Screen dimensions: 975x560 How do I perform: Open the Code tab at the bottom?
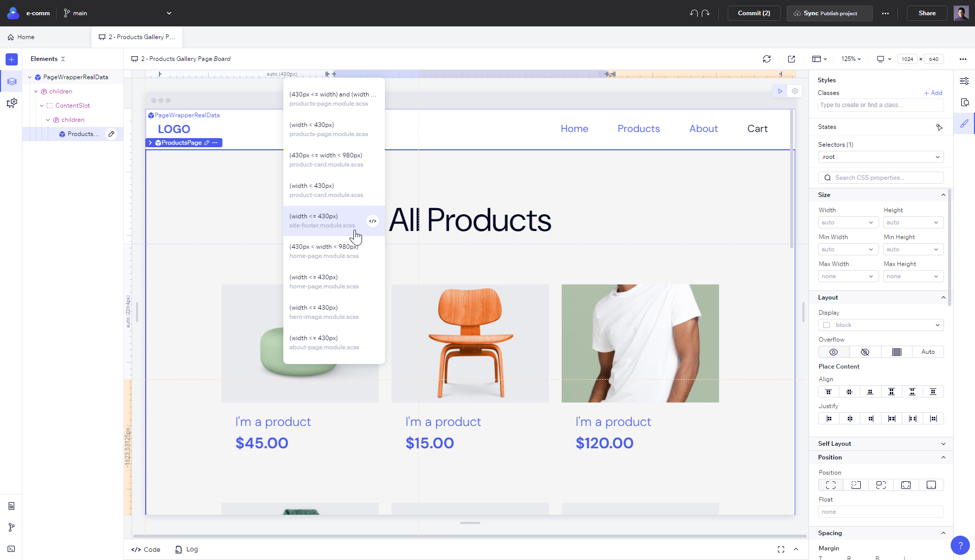pos(146,549)
